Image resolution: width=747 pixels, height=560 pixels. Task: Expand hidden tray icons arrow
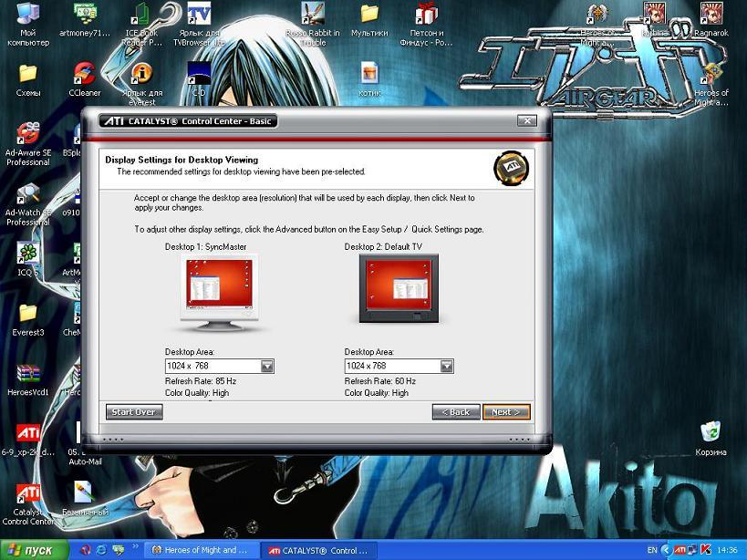click(x=666, y=550)
